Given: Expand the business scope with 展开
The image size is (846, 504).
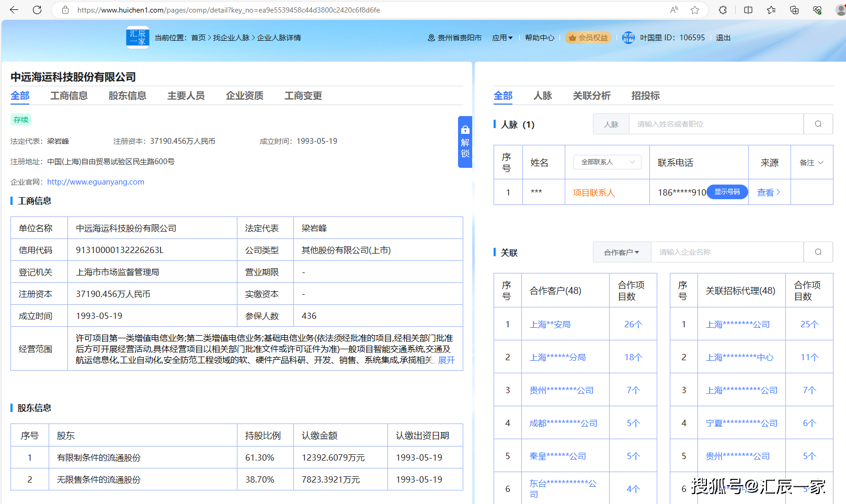Looking at the screenshot, I should tap(446, 360).
